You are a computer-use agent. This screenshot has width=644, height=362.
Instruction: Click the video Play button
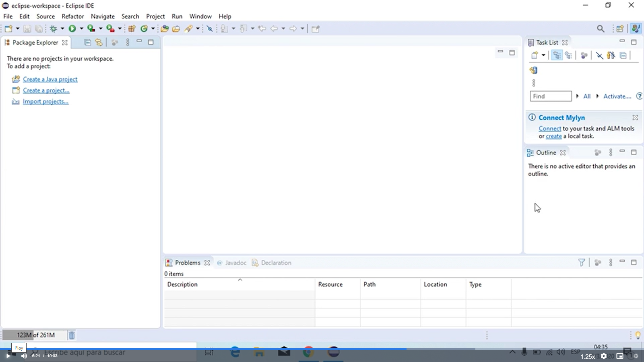[8, 356]
